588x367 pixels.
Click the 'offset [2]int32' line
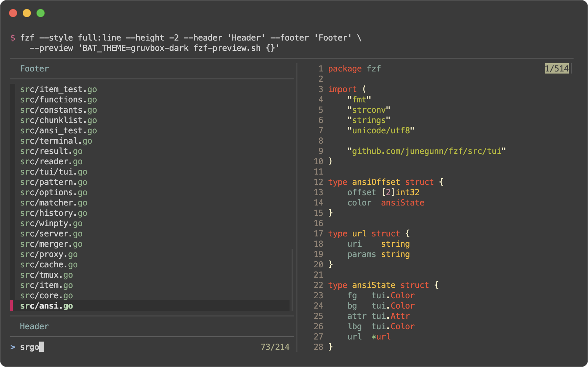pos(383,192)
